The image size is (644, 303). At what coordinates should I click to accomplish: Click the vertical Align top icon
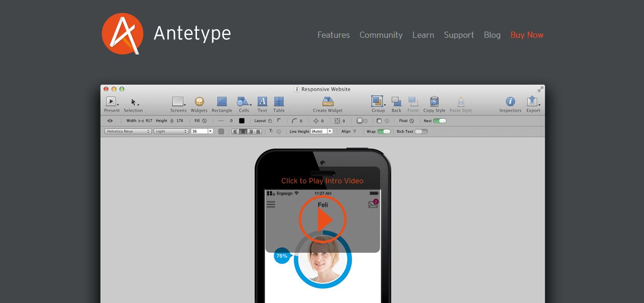(355, 132)
